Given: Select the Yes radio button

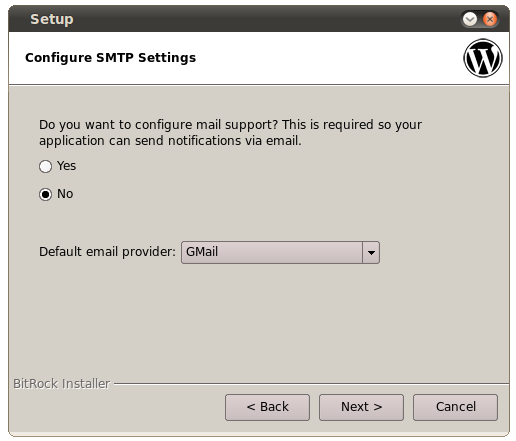Looking at the screenshot, I should coord(45,166).
